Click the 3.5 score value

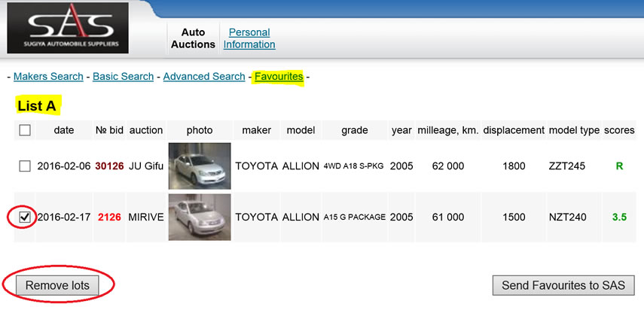[x=619, y=217]
